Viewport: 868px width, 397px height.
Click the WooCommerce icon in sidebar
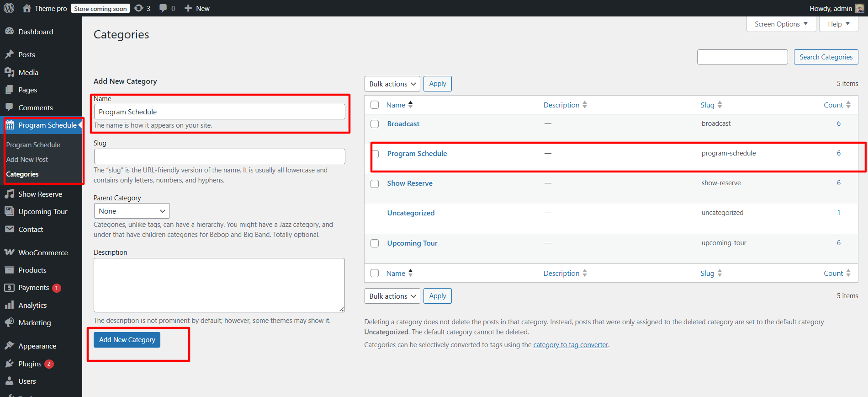[x=9, y=252]
